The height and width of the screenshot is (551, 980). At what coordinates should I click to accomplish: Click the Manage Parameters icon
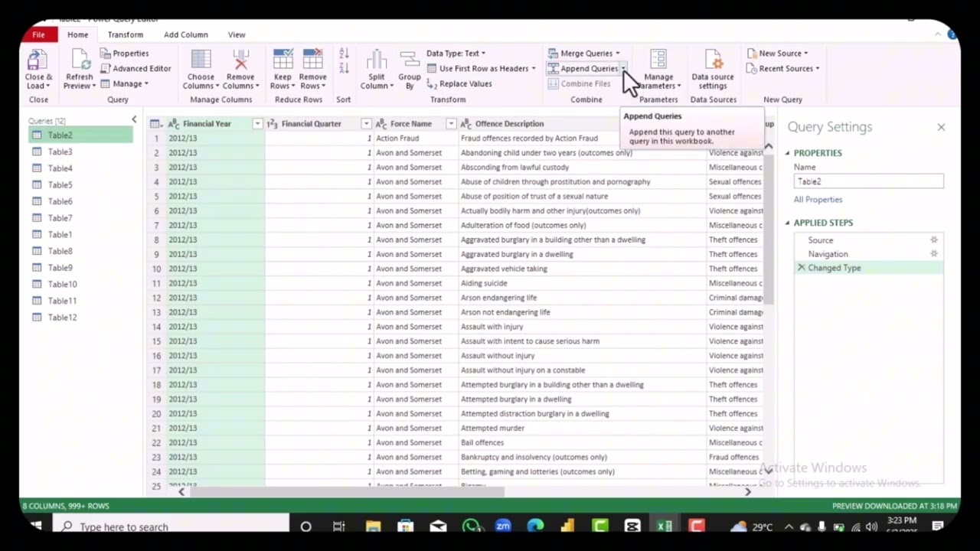(658, 60)
